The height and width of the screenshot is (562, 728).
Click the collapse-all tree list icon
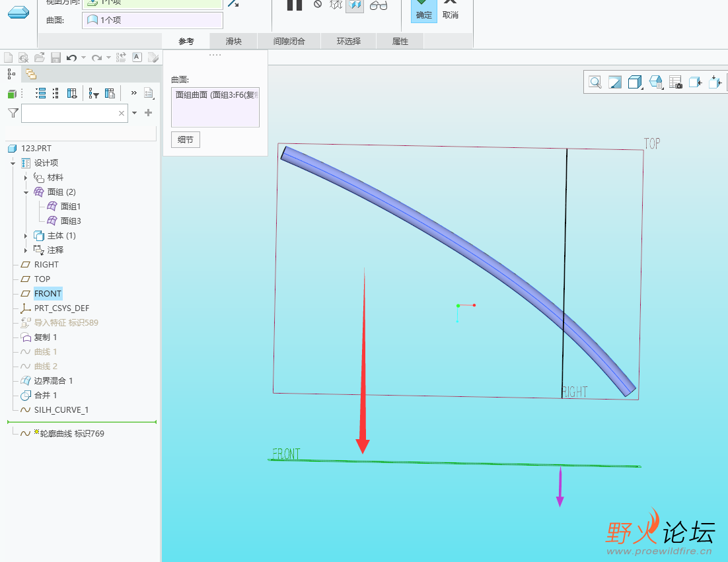tap(55, 93)
